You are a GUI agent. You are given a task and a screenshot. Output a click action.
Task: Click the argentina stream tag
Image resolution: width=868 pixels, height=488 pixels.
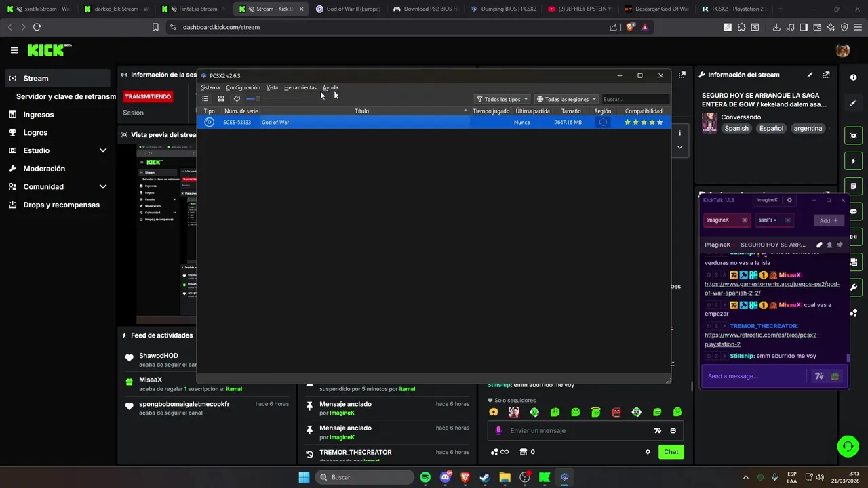coord(808,128)
